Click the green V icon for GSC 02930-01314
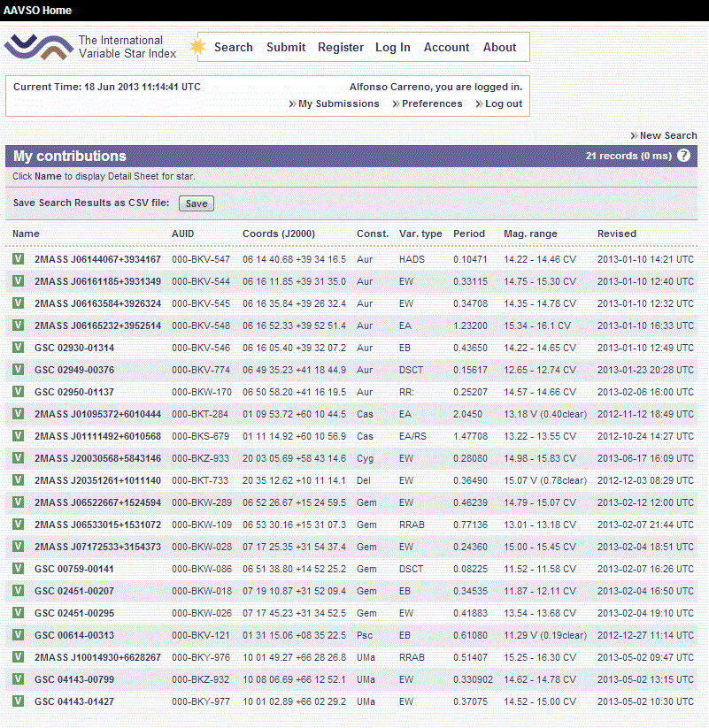 19,348
